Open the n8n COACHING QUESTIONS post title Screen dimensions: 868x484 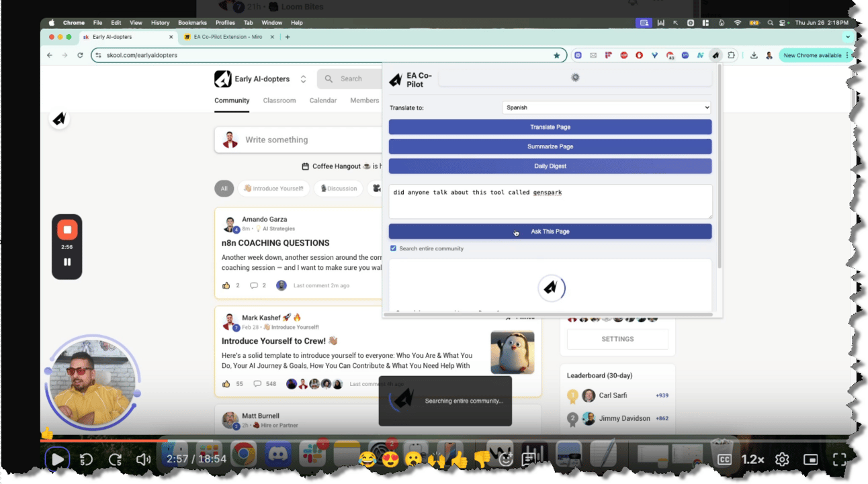pos(275,243)
